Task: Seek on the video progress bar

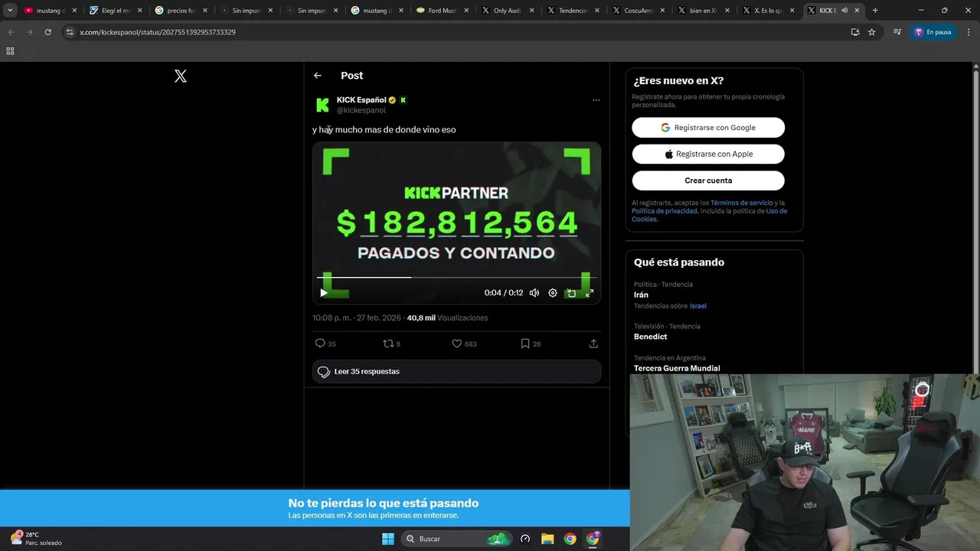Action: pos(456,277)
